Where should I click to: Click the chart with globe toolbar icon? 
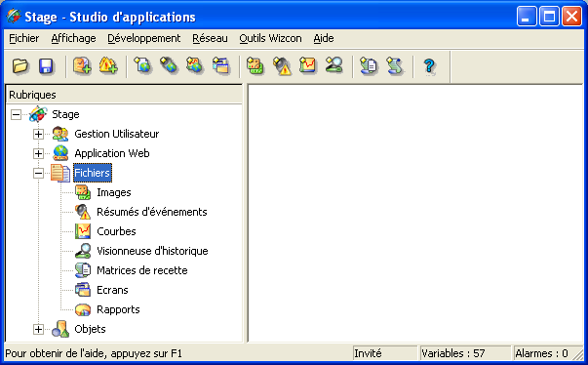(195, 65)
